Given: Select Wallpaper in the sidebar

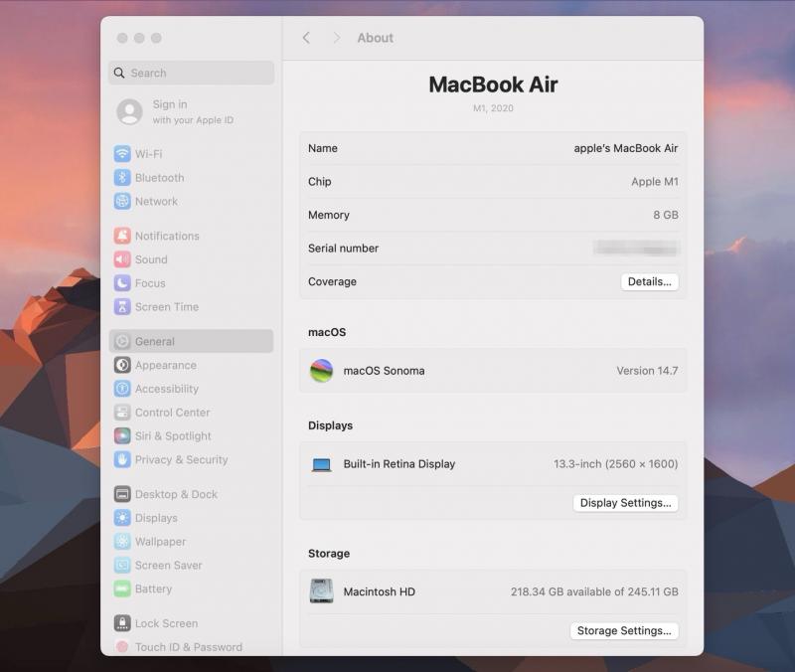Looking at the screenshot, I should [192, 542].
